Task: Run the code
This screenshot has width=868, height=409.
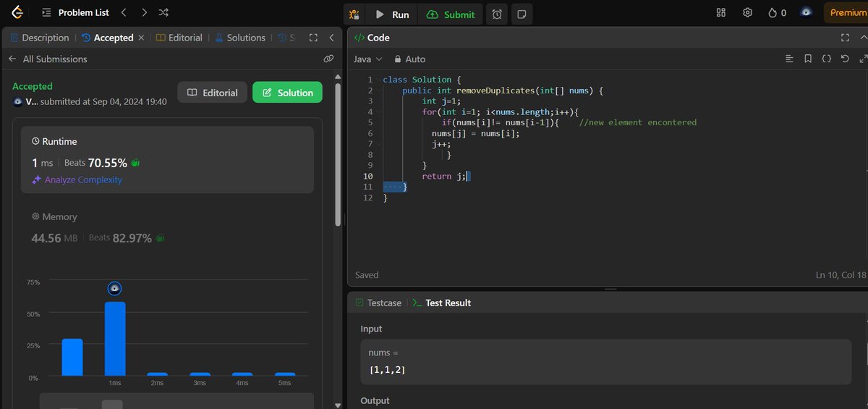Action: (x=392, y=14)
